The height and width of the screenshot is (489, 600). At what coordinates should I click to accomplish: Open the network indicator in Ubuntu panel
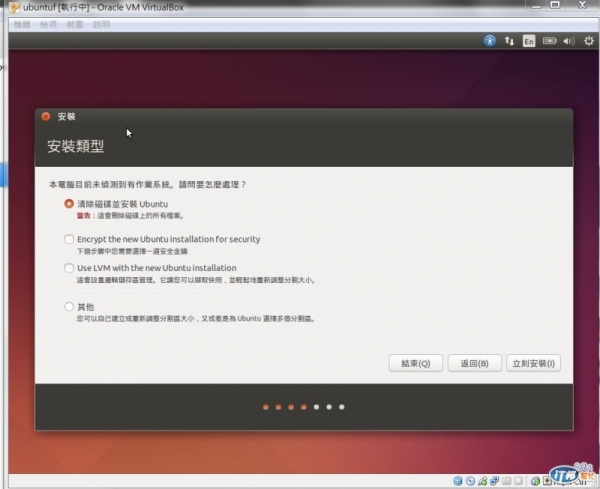(509, 41)
